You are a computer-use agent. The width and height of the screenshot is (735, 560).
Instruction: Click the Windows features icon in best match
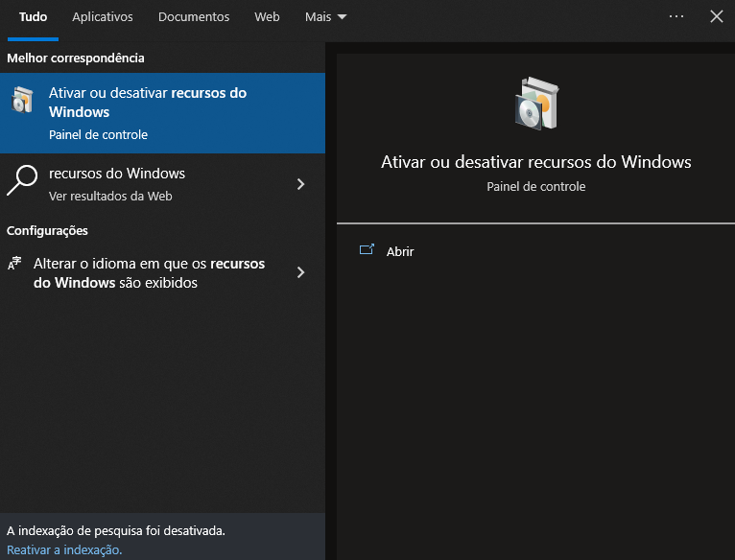[22, 100]
